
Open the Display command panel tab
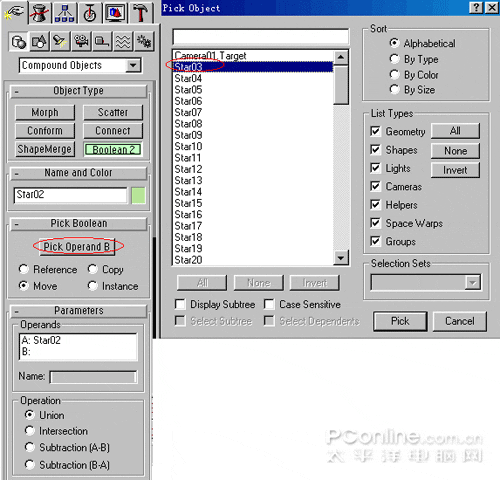coord(115,13)
